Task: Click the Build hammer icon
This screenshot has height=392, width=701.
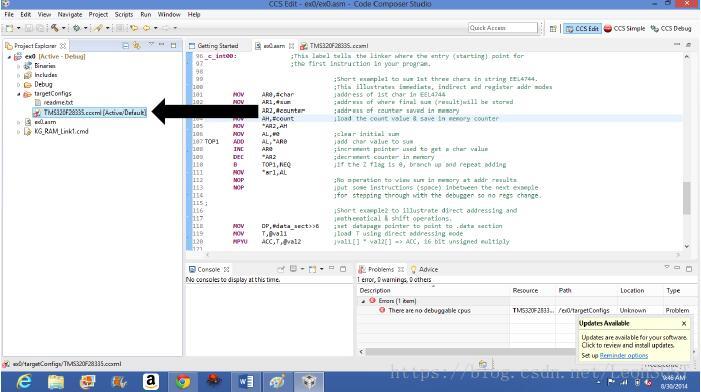Action: 55,28
